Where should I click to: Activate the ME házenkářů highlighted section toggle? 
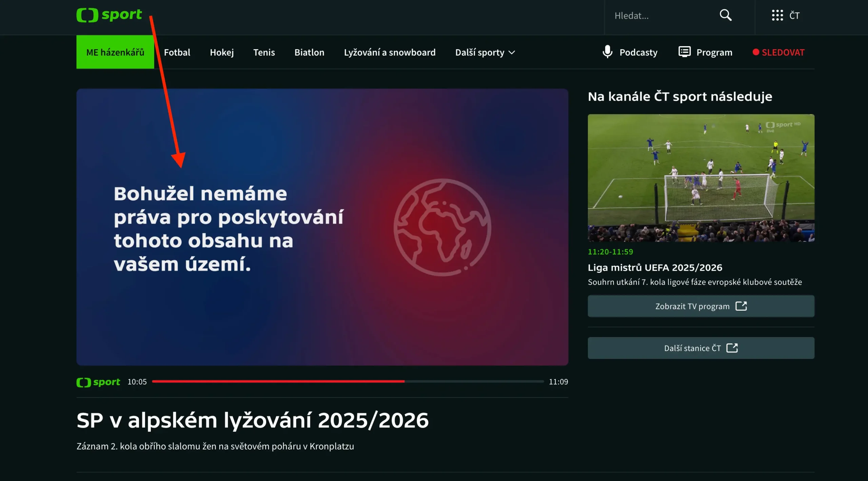115,52
